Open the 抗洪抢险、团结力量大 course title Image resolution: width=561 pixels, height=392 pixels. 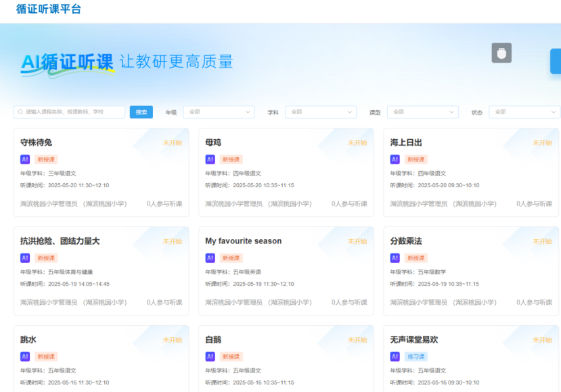coord(60,241)
